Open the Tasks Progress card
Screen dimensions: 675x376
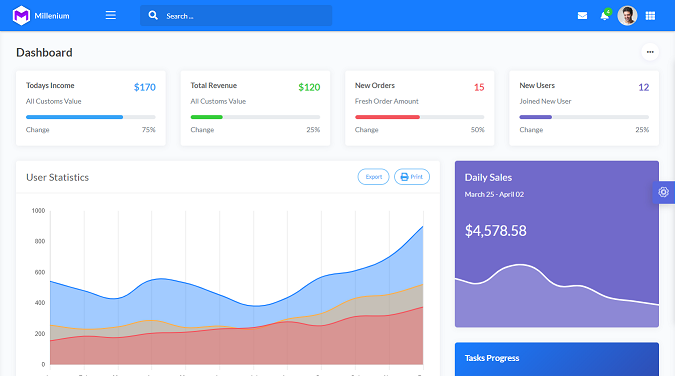(557, 359)
